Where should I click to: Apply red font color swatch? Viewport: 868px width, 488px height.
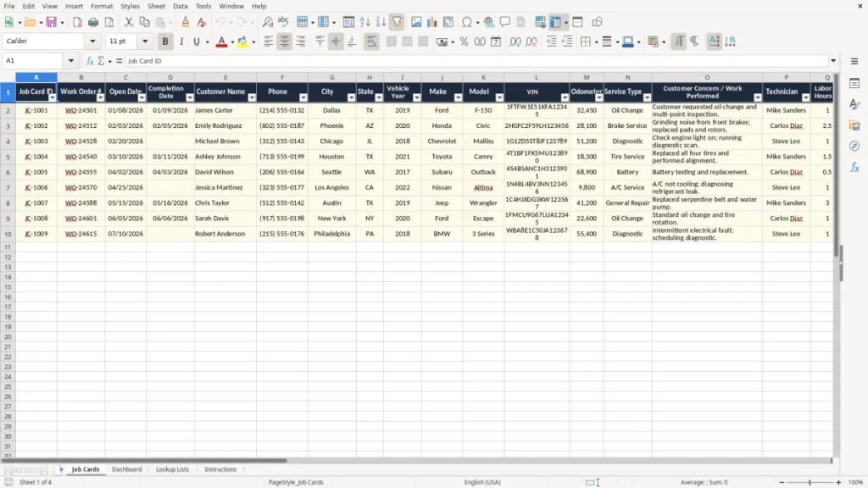(x=221, y=42)
